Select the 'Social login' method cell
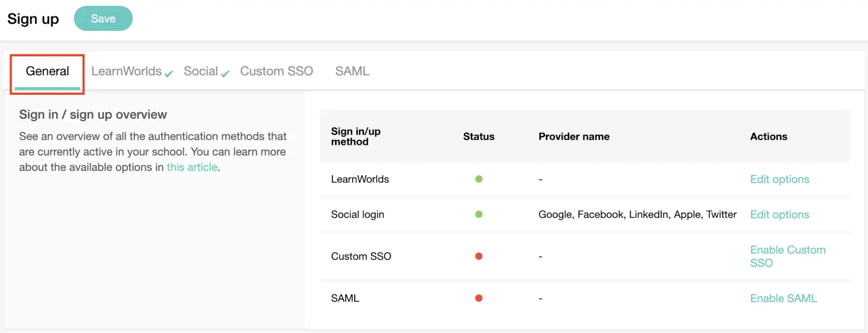The width and height of the screenshot is (868, 333). click(357, 214)
